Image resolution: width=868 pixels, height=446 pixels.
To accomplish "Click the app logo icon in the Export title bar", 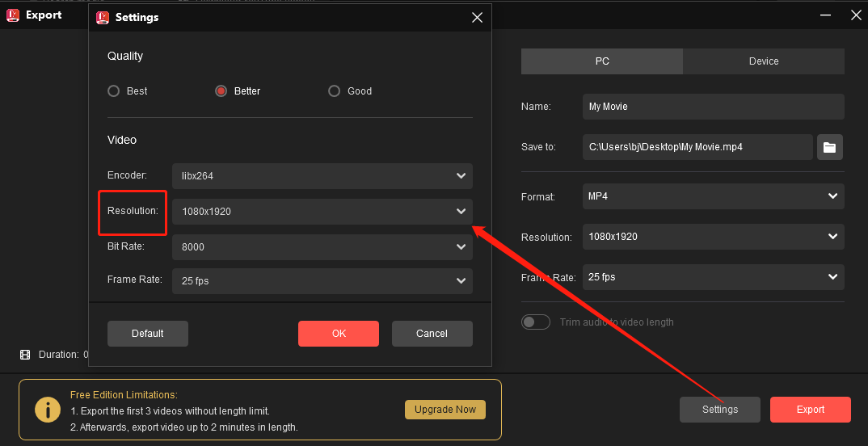I will click(13, 15).
